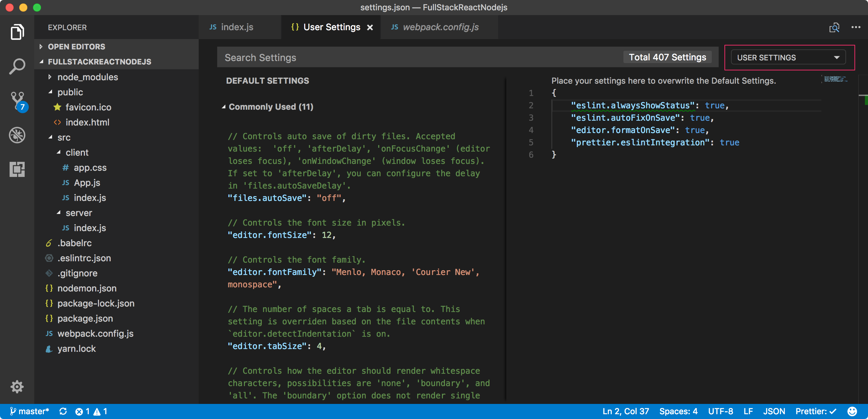Click the "files.autoSave" default setting
The height and width of the screenshot is (419, 868).
click(287, 198)
